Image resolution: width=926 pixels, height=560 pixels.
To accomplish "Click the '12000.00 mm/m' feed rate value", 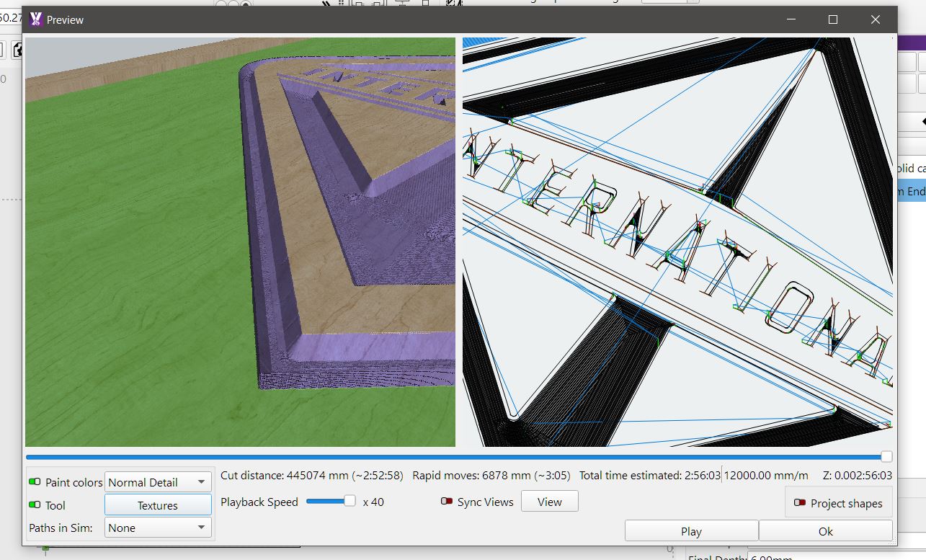I will [x=766, y=476].
